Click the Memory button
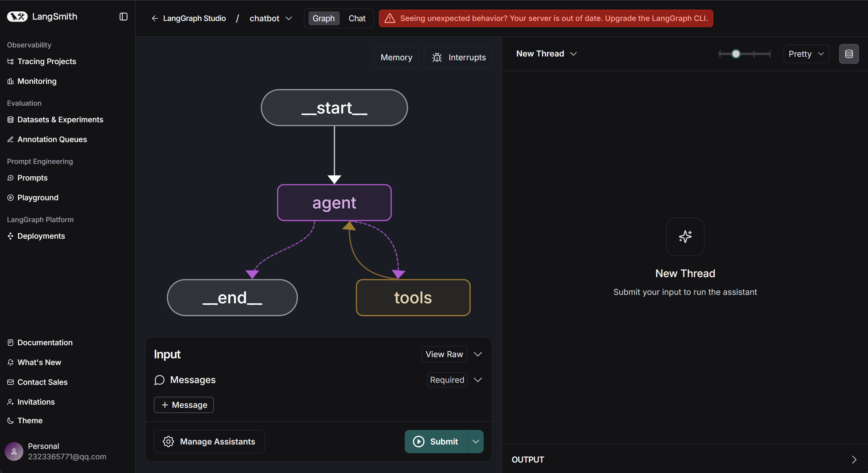This screenshot has height=473, width=868. pyautogui.click(x=396, y=57)
